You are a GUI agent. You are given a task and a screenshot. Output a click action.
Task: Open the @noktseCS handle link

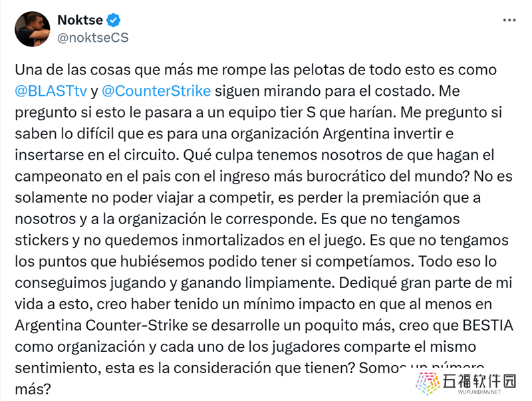click(x=93, y=37)
